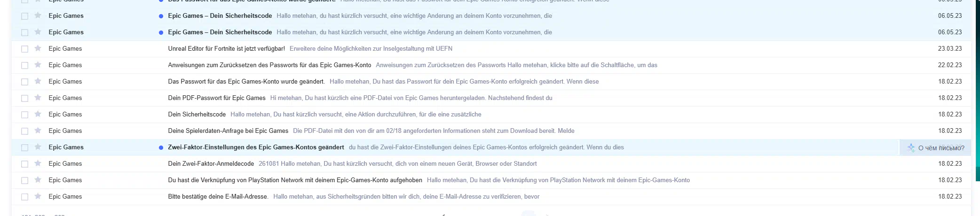Image resolution: width=980 pixels, height=216 pixels.
Task: Click the date 22.02.23
Action: (950, 65)
